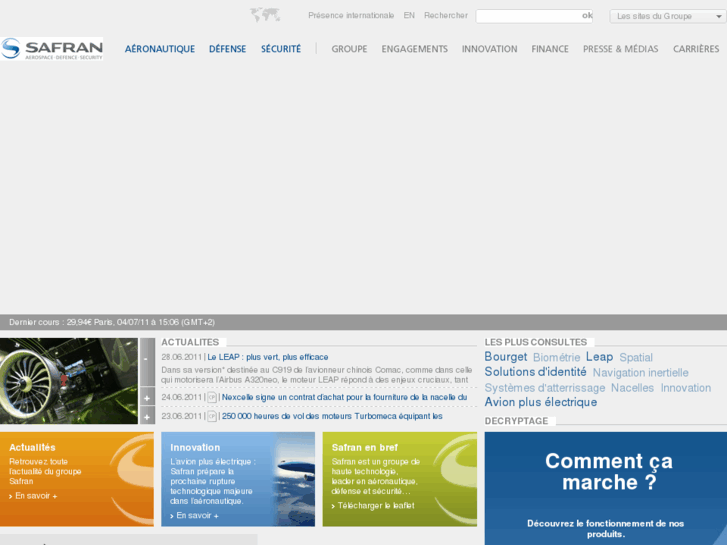Click the airplane image in Innovation card
Viewport: 727px width, 545px height.
point(295,479)
